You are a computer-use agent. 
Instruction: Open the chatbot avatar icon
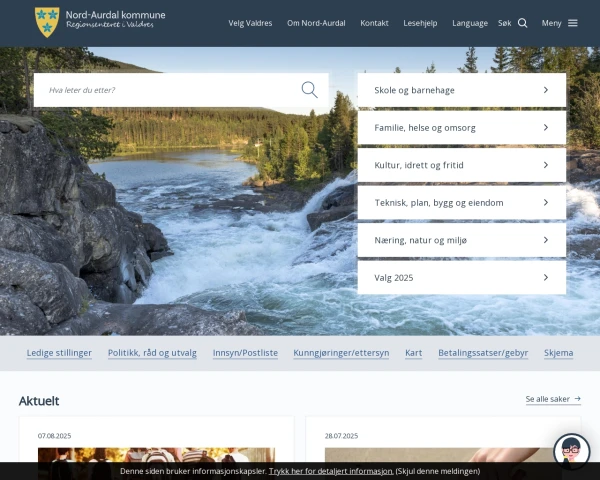coord(571,451)
